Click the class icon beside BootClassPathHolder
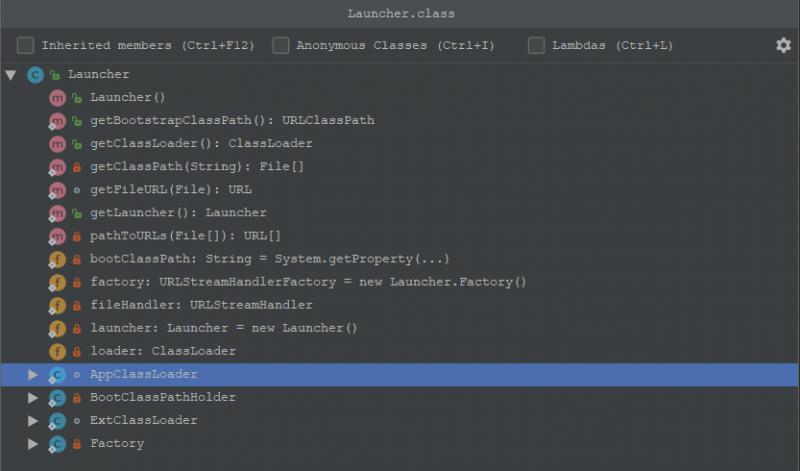This screenshot has height=471, width=800. point(57,398)
